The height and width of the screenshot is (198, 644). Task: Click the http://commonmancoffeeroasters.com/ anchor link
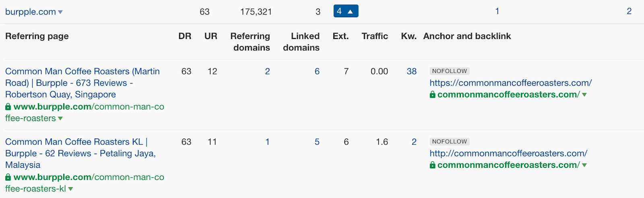pos(508,153)
